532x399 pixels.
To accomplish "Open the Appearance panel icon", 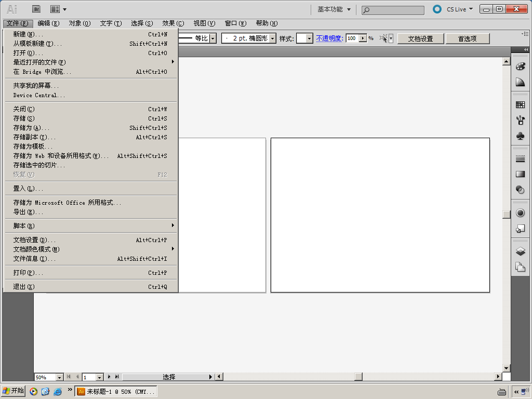I will (520, 212).
